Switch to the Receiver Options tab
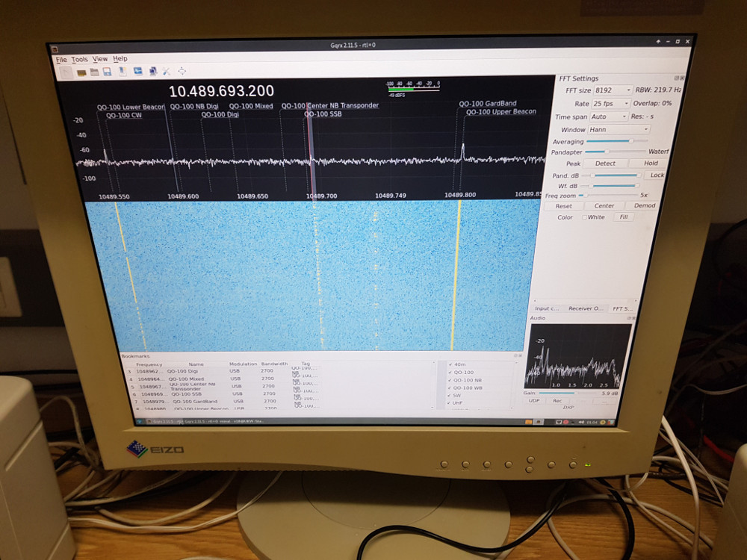Viewport: 747px width, 560px height. [585, 308]
